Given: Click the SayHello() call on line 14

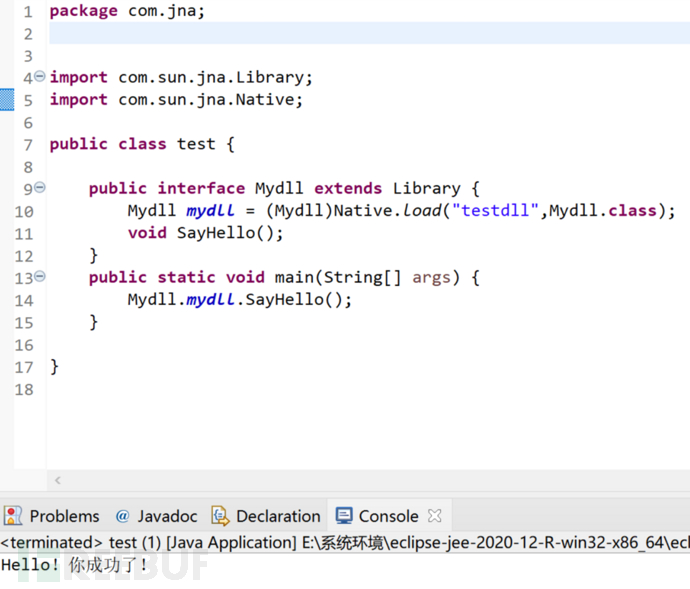Looking at the screenshot, I should [299, 299].
